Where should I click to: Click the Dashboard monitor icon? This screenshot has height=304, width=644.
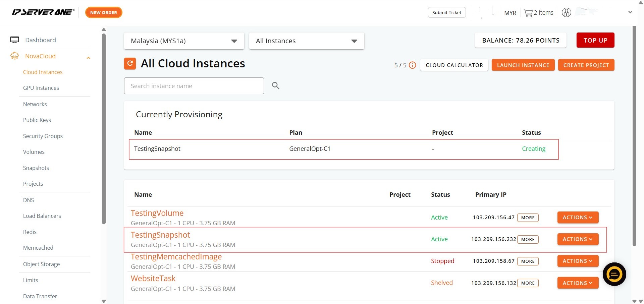[15, 40]
